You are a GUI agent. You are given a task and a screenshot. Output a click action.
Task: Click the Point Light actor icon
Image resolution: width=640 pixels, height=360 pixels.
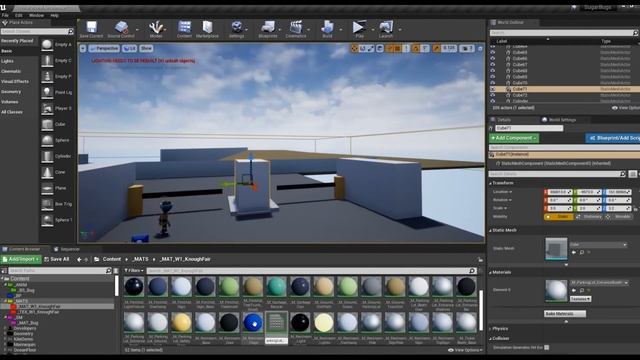tap(47, 92)
